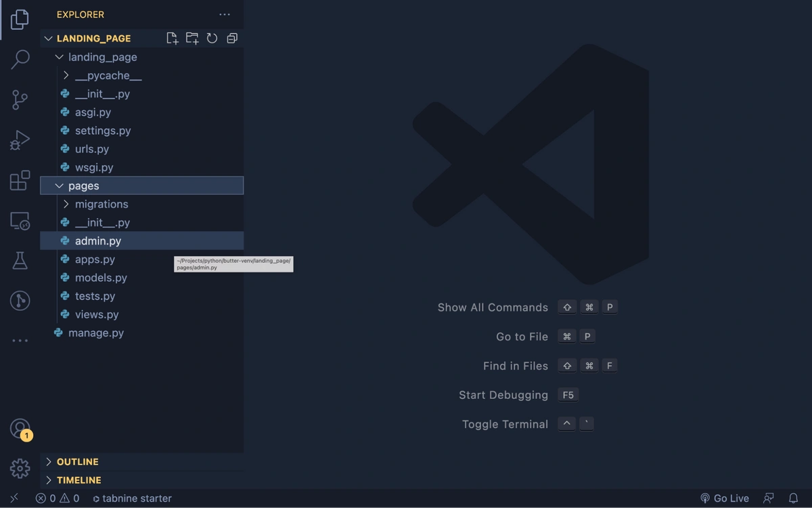Click the Show All Commands label
Image resolution: width=812 pixels, height=508 pixels.
pyautogui.click(x=493, y=308)
